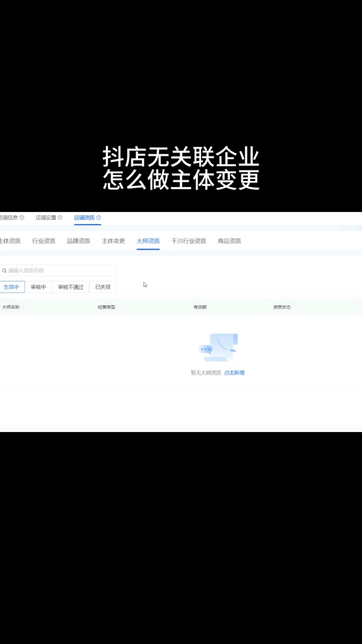Select the 大师资质 sub-tab
Viewport: 362px width, 644px height.
click(x=148, y=241)
